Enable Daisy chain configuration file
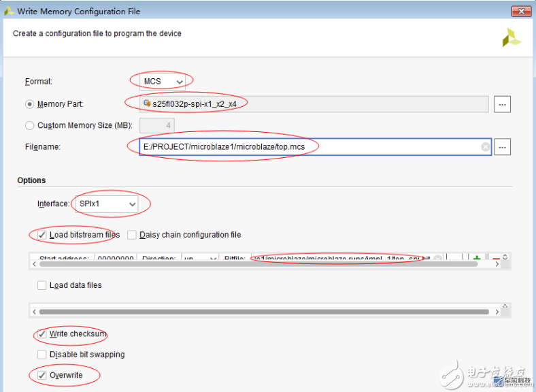The image size is (536, 392). 132,235
